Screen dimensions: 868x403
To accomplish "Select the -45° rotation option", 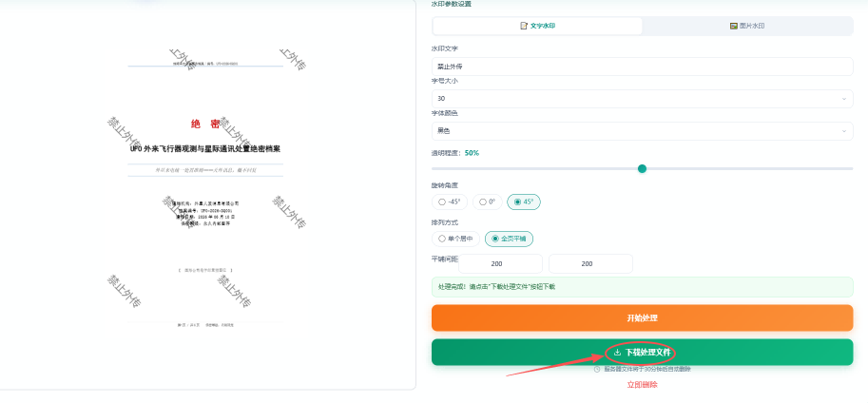I will pyautogui.click(x=450, y=202).
